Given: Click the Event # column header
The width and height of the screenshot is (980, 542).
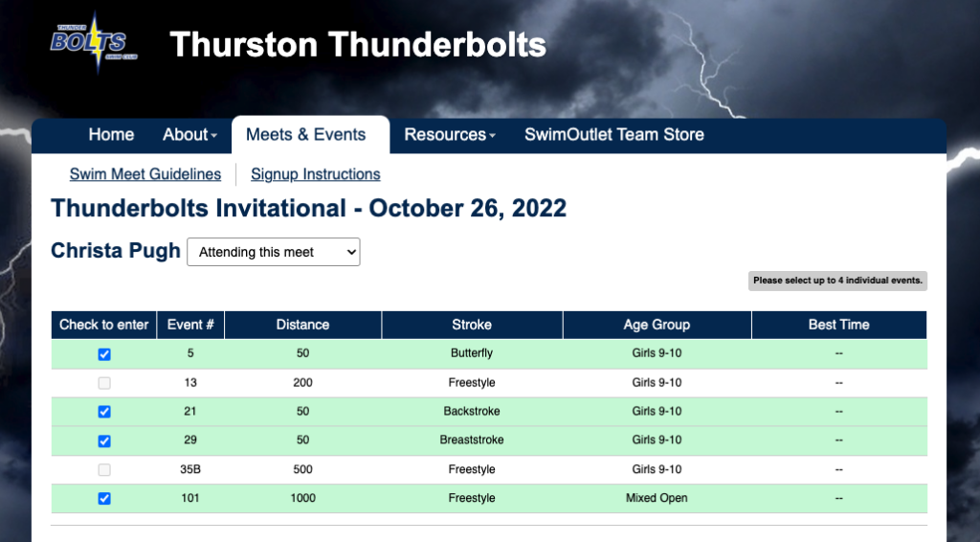Looking at the screenshot, I should click(x=190, y=325).
